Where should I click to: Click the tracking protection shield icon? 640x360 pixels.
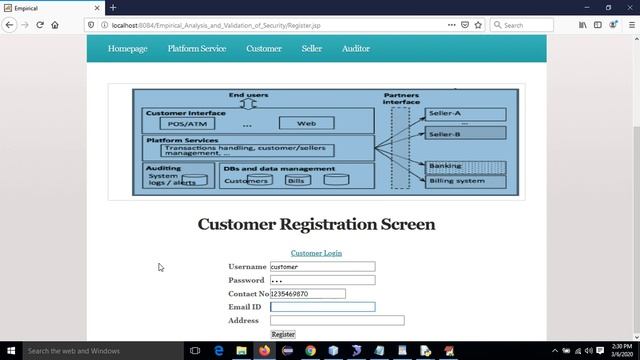click(91, 25)
